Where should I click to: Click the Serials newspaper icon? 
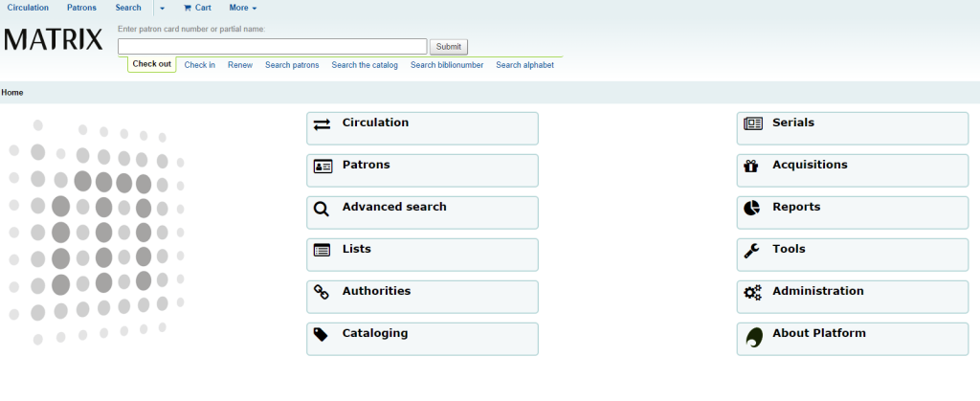[753, 123]
